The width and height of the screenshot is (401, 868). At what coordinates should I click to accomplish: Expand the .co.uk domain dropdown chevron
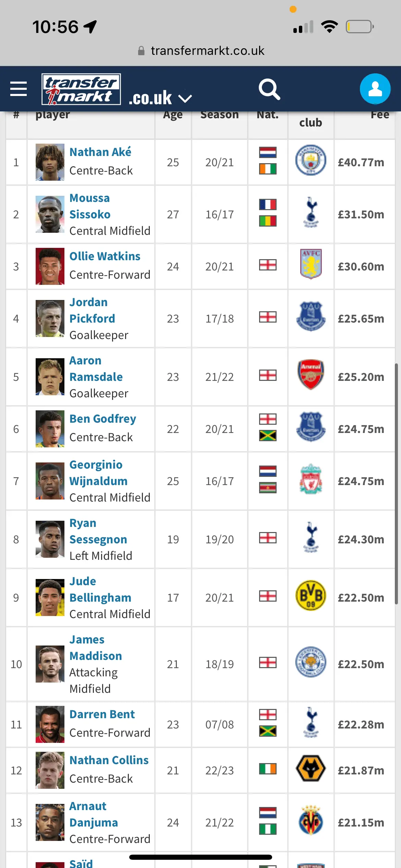coord(185,99)
